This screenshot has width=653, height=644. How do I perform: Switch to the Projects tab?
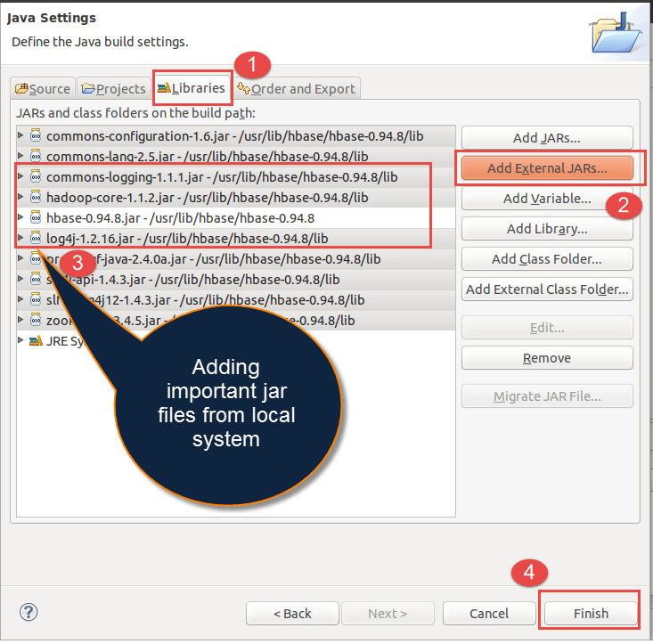pyautogui.click(x=113, y=88)
